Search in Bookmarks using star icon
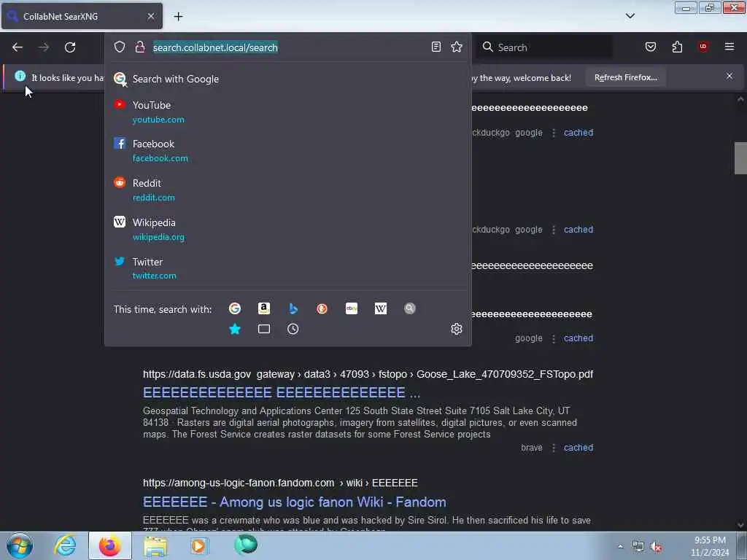This screenshot has height=560, width=747. [235, 329]
